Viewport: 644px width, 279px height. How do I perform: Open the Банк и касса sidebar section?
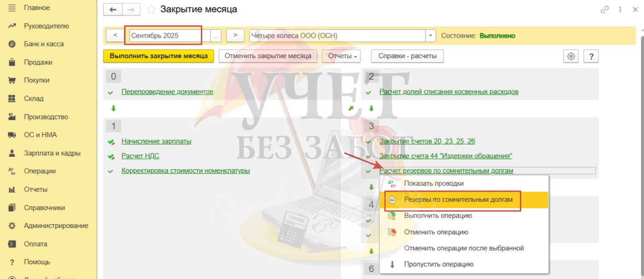[x=44, y=44]
